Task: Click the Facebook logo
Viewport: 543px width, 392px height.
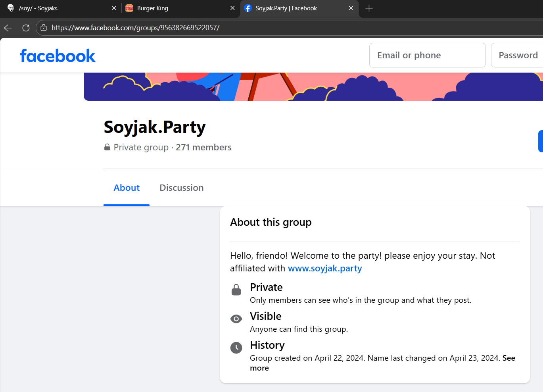Action: click(x=58, y=56)
